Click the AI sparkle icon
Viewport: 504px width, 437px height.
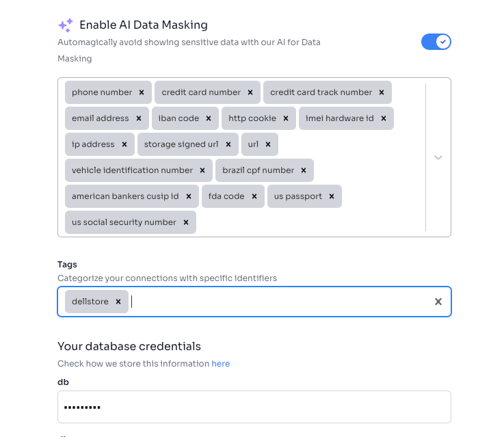tap(66, 25)
